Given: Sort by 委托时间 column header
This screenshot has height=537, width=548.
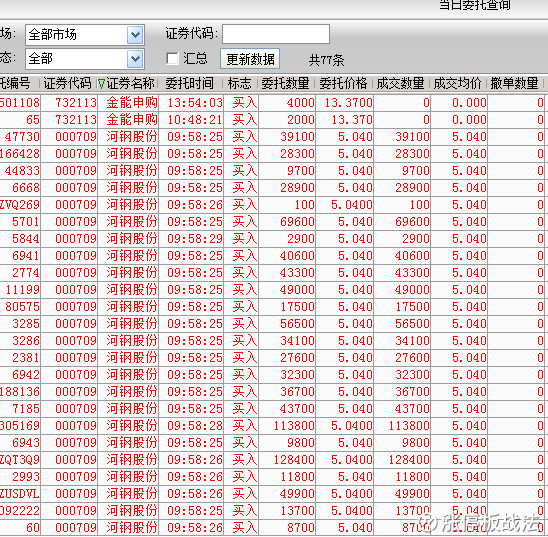Looking at the screenshot, I should pos(189,84).
